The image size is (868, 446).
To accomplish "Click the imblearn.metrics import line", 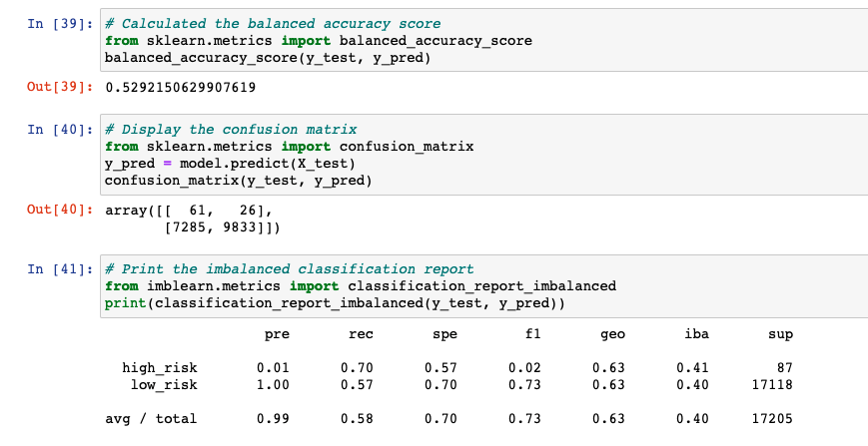I will click(x=361, y=286).
